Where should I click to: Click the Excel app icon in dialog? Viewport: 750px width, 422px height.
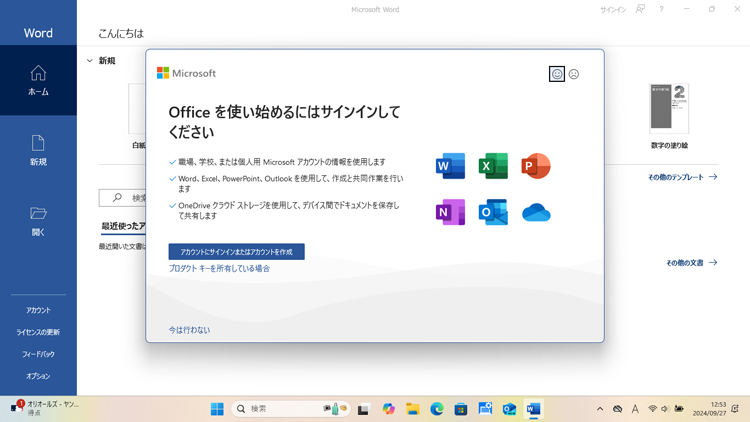click(x=493, y=166)
